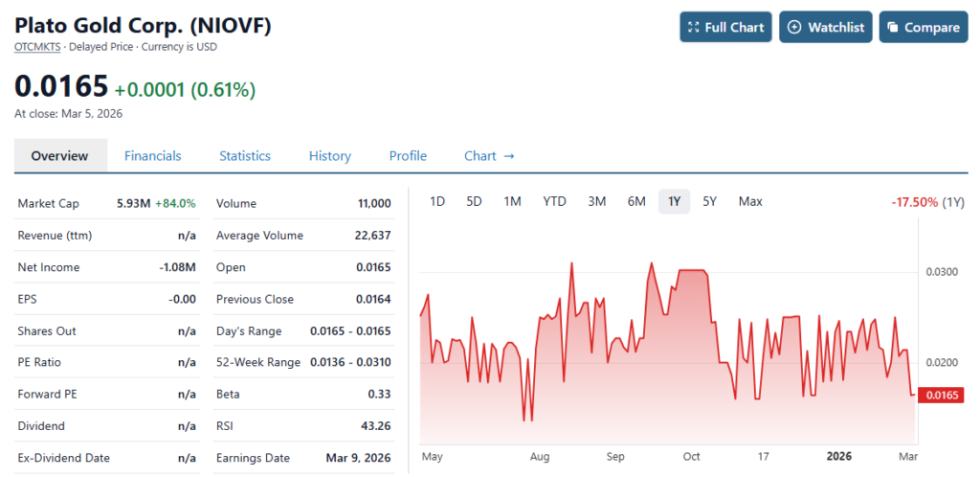The height and width of the screenshot is (477, 980).
Task: Select 3M time range
Action: (x=597, y=201)
